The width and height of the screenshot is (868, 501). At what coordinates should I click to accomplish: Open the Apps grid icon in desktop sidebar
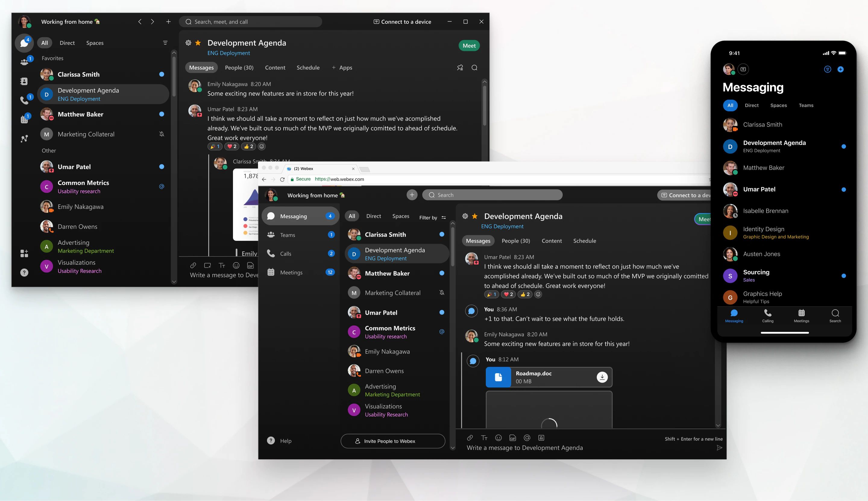(24, 254)
